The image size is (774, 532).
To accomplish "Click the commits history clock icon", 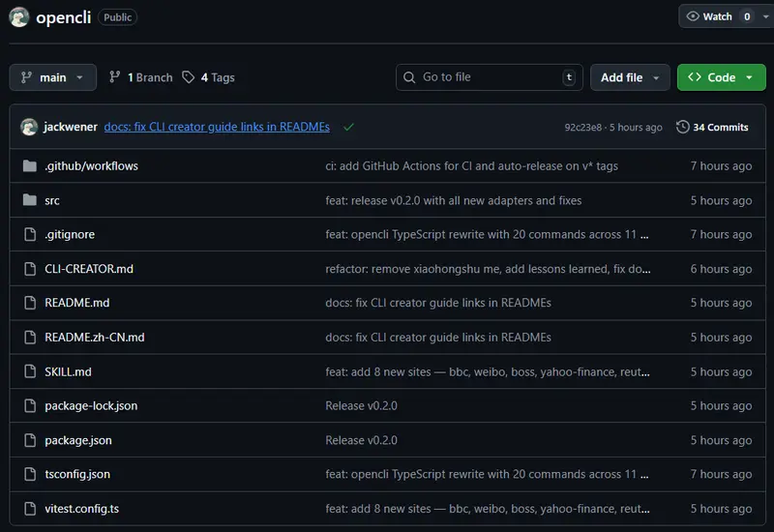I will (x=682, y=127).
